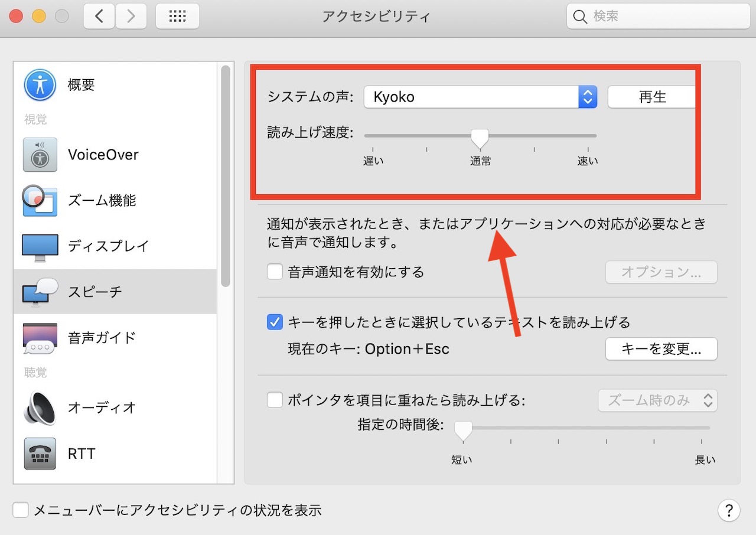
Task: Enable ポインタを項目に重ねたら読み上げる
Action: 275,400
